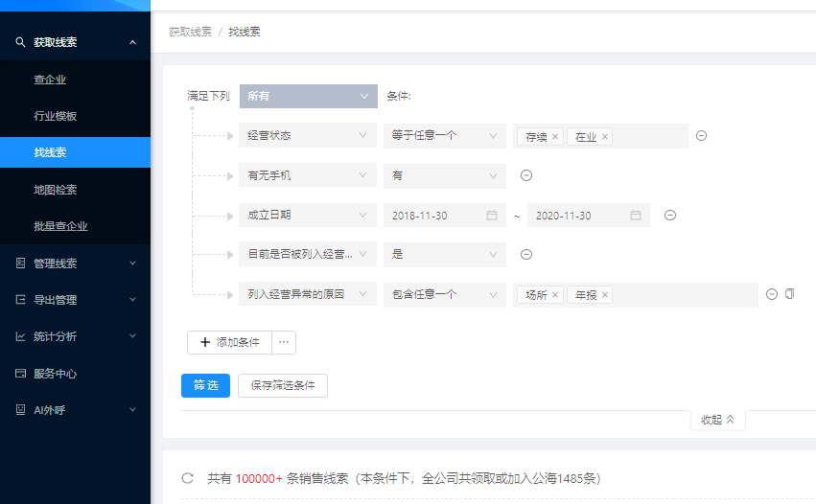Open the 等于任意一个 operator dropdown
Viewport: 816px width, 504px height.
[444, 136]
